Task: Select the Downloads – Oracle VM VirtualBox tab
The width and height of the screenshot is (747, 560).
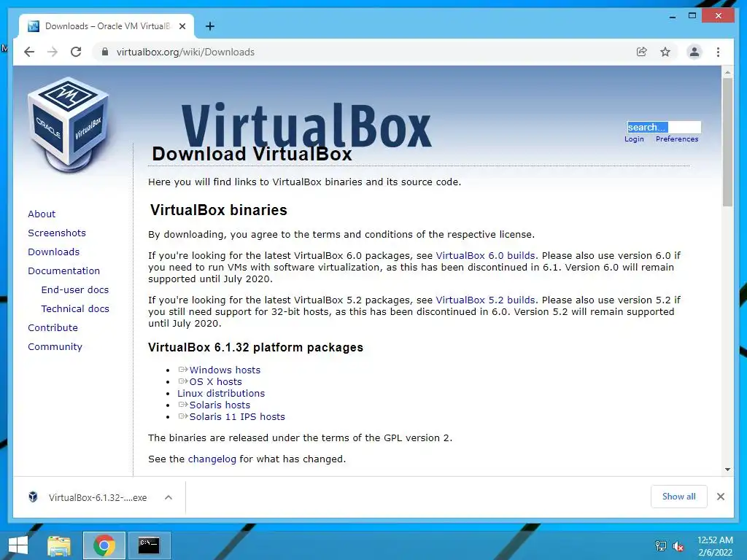Action: coord(107,26)
